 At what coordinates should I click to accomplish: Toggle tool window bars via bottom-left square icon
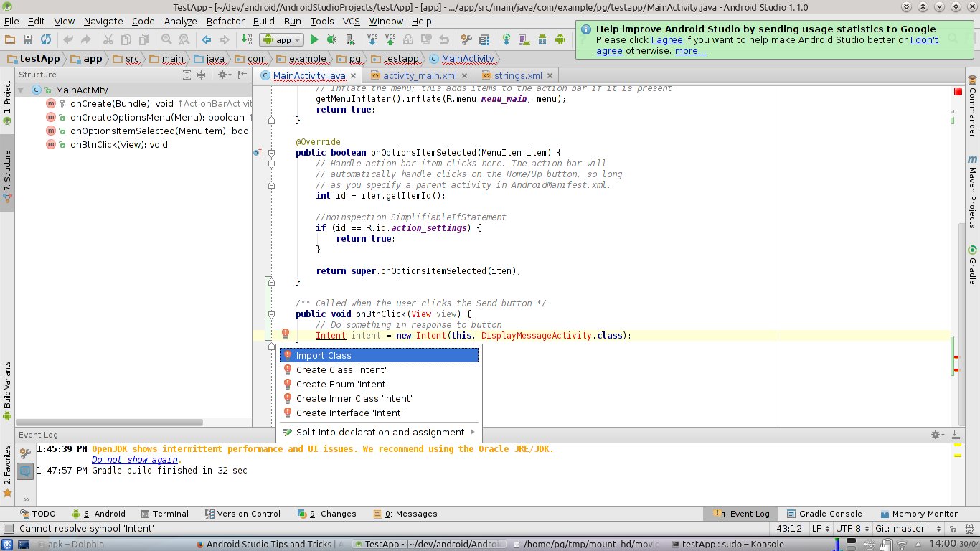click(x=8, y=529)
